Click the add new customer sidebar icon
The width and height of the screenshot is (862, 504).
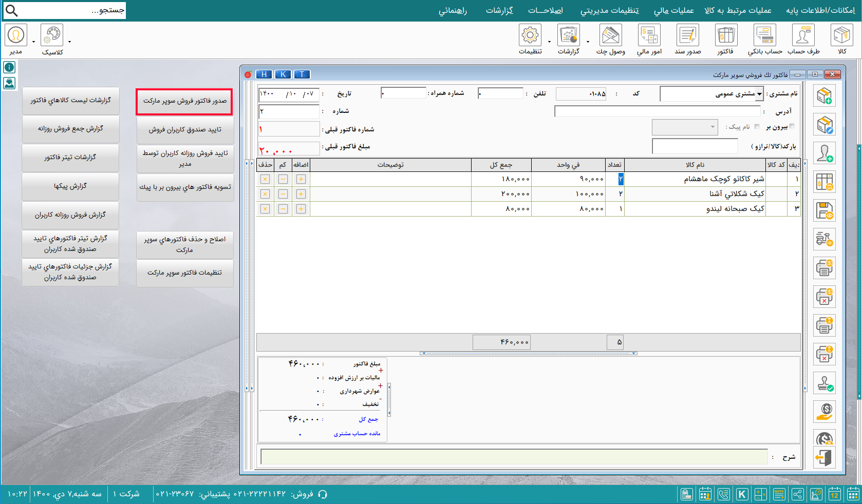(824, 153)
